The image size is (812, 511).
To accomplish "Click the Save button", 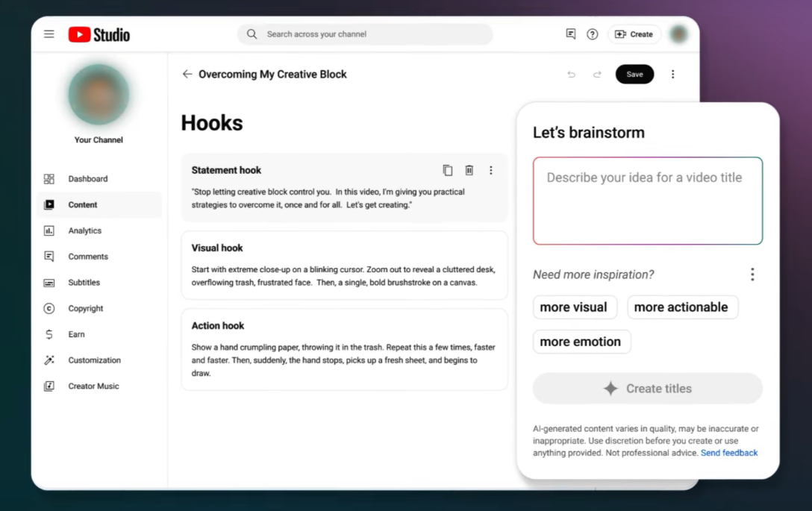I will point(634,75).
